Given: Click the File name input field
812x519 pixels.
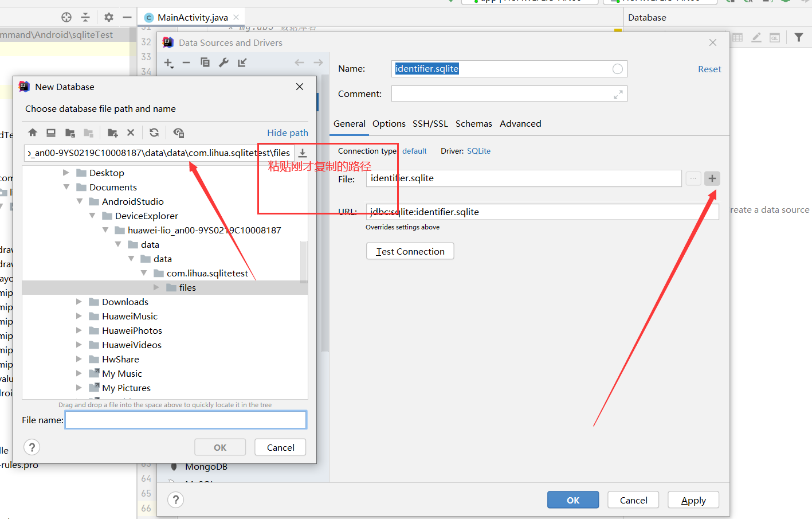Looking at the screenshot, I should [x=186, y=420].
